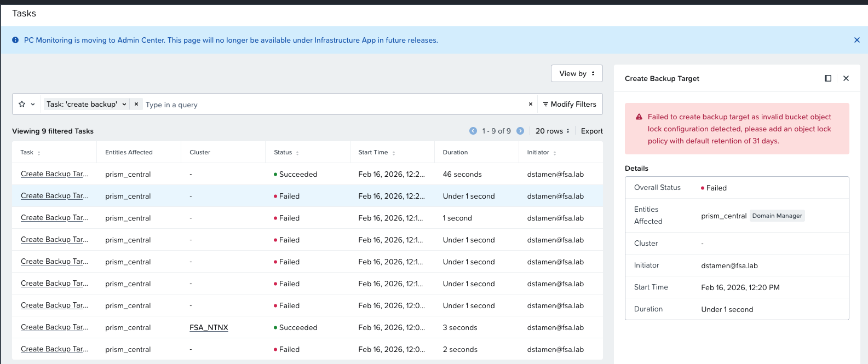Open the first succeeded Create Backup Target task
The height and width of the screenshot is (364, 868).
[54, 174]
